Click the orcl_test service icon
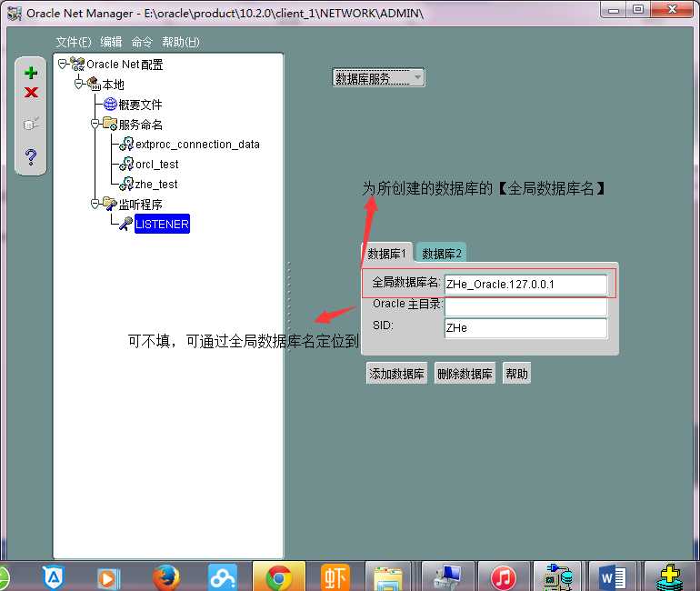 [126, 164]
